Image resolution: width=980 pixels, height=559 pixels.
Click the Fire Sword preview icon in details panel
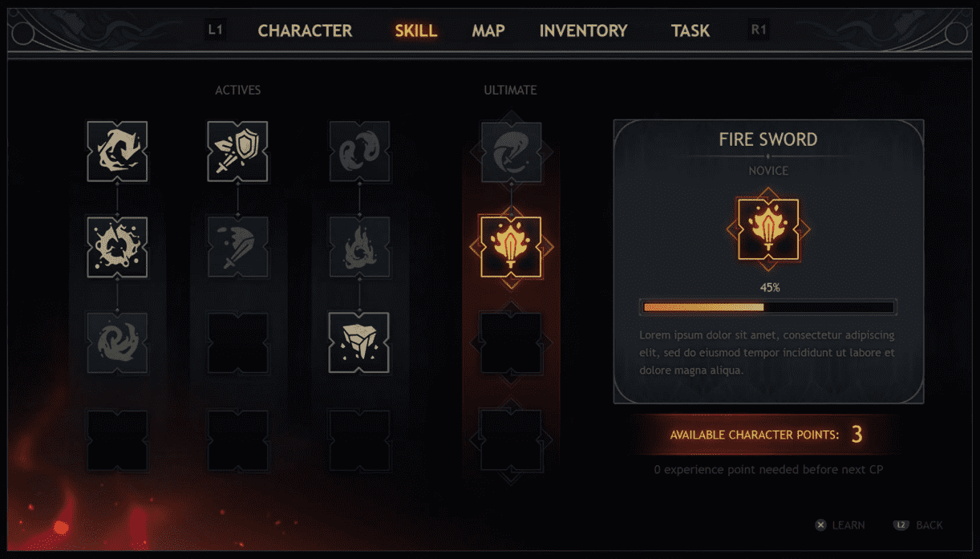(x=768, y=229)
